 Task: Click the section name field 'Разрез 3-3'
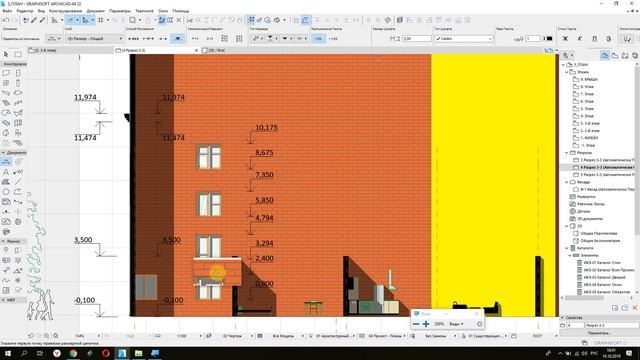[611, 325]
